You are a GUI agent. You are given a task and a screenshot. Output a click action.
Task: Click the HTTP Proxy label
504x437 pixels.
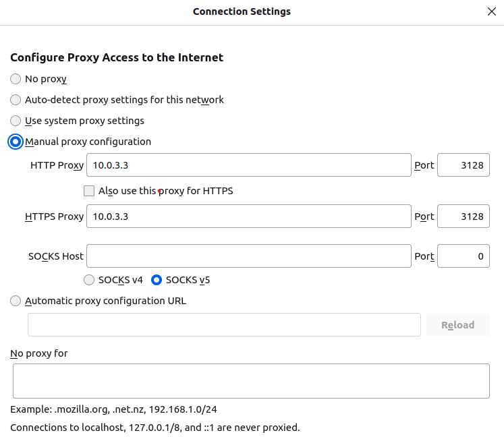(57, 165)
